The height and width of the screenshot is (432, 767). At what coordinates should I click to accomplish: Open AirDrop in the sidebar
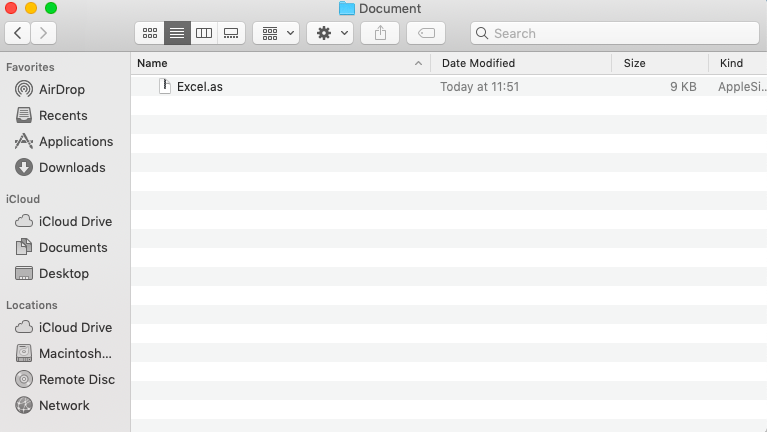pos(62,90)
